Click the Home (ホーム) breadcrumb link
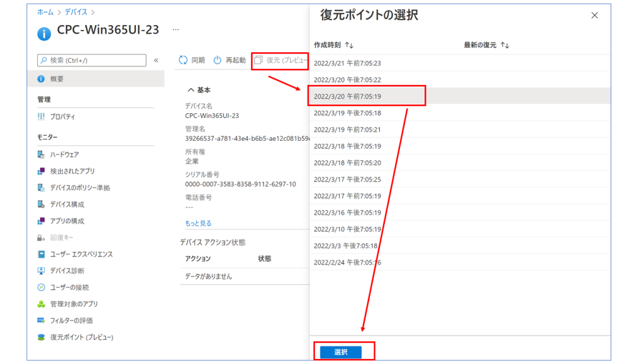Image resolution: width=644 pixels, height=362 pixels. click(45, 12)
